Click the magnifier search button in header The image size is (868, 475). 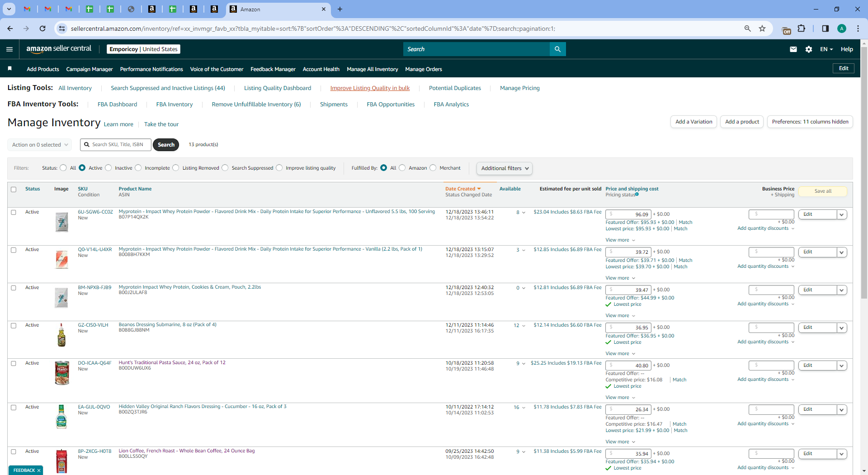557,49
